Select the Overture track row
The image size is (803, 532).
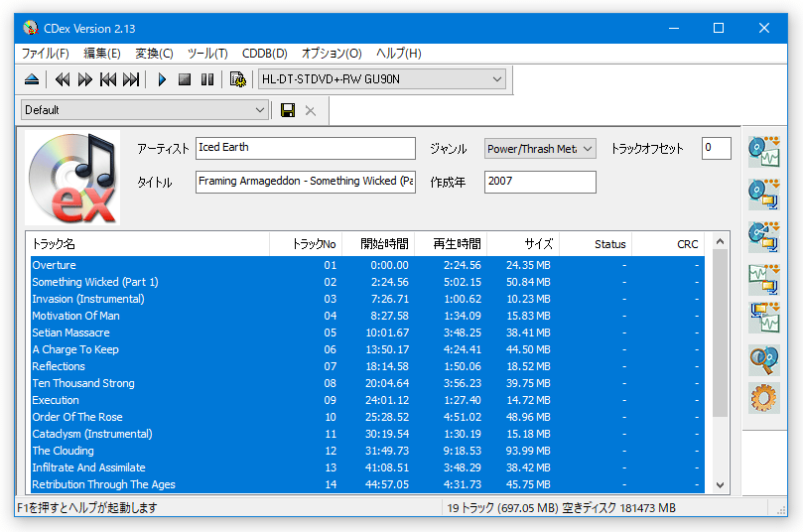367,265
